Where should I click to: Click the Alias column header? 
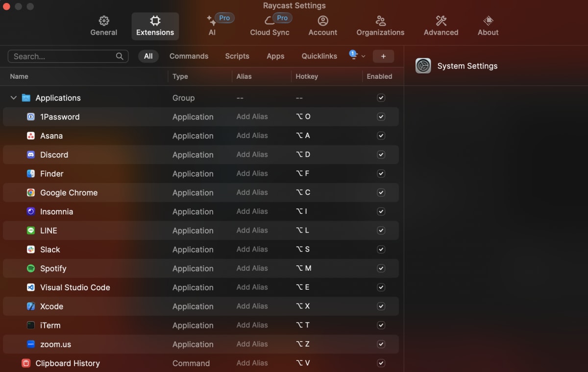click(244, 76)
